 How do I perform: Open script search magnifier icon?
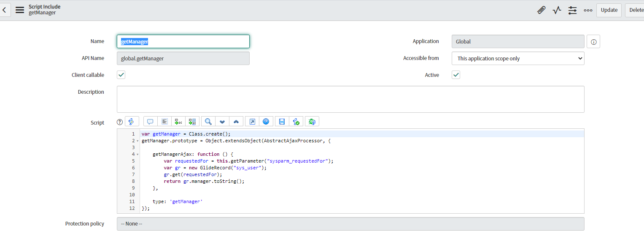[208, 122]
